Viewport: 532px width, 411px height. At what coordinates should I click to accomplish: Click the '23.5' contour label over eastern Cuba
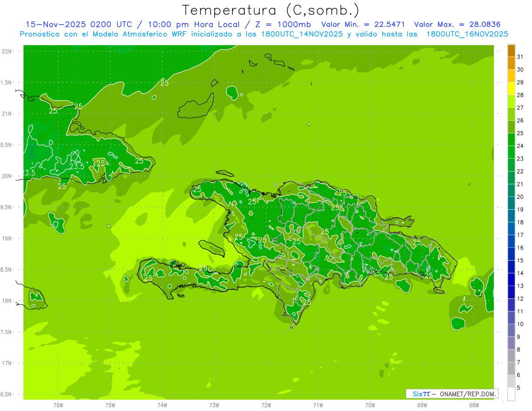(77, 167)
